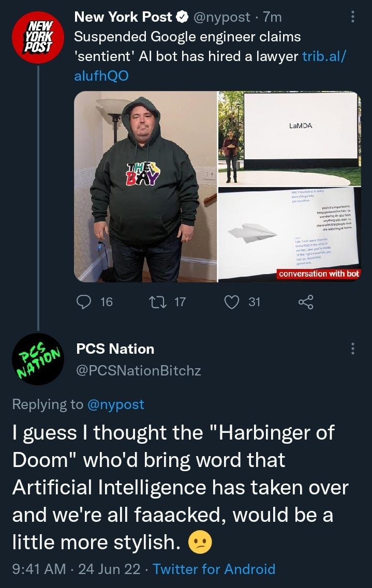Retweet the New York Post tweet
372x588 pixels.
[158, 302]
